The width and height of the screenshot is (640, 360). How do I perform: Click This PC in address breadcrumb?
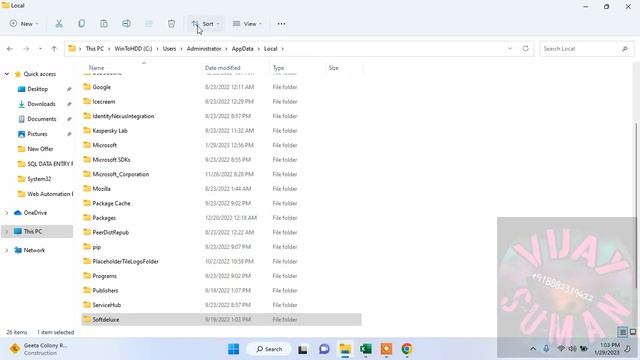click(94, 49)
